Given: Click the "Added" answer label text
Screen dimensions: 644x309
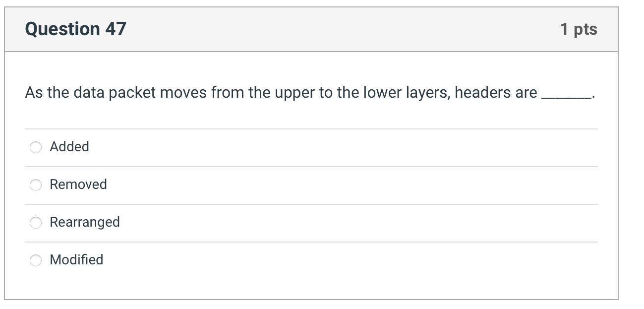Looking at the screenshot, I should point(69,147).
